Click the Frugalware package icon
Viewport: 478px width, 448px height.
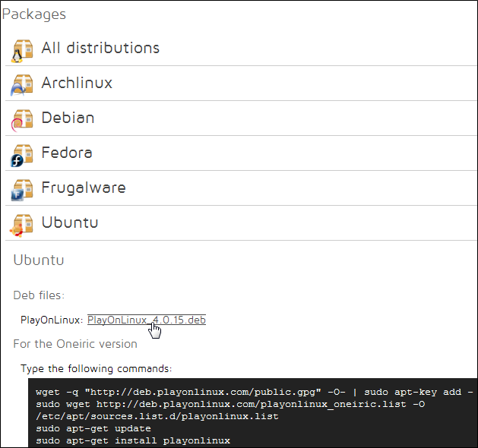pos(23,189)
